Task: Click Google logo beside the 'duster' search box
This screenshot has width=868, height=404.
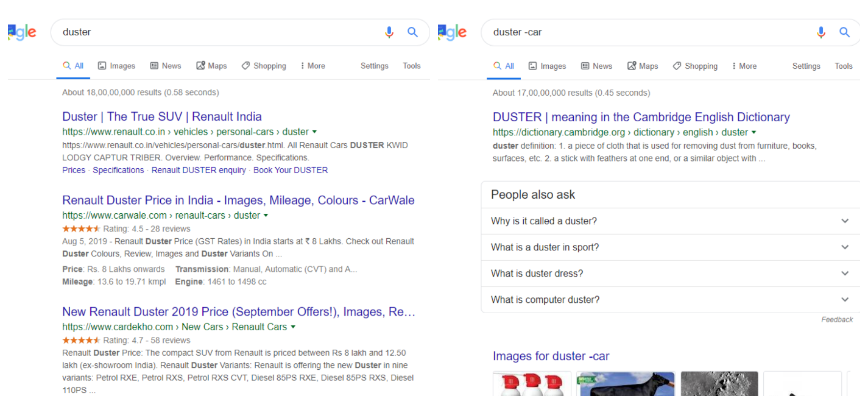Action: click(23, 32)
